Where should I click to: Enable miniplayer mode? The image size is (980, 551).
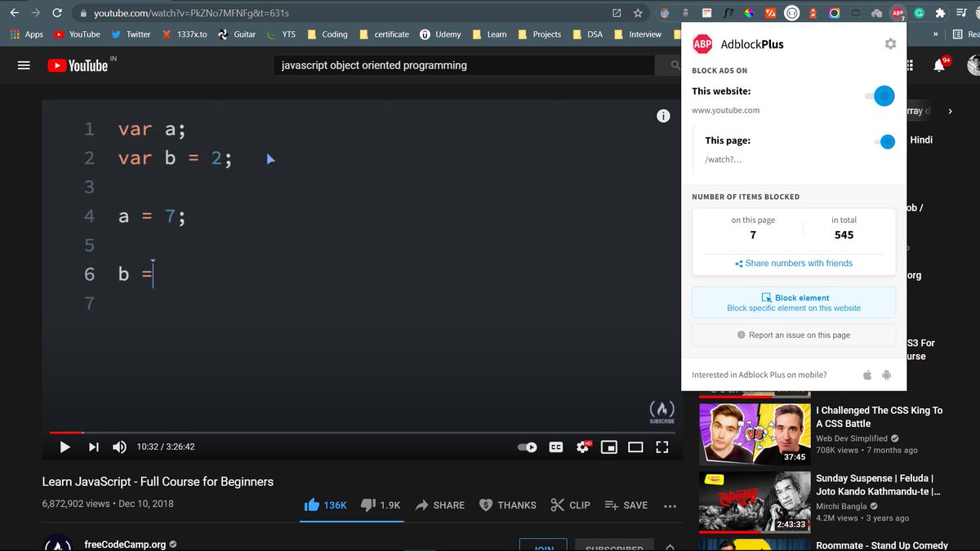tap(609, 447)
